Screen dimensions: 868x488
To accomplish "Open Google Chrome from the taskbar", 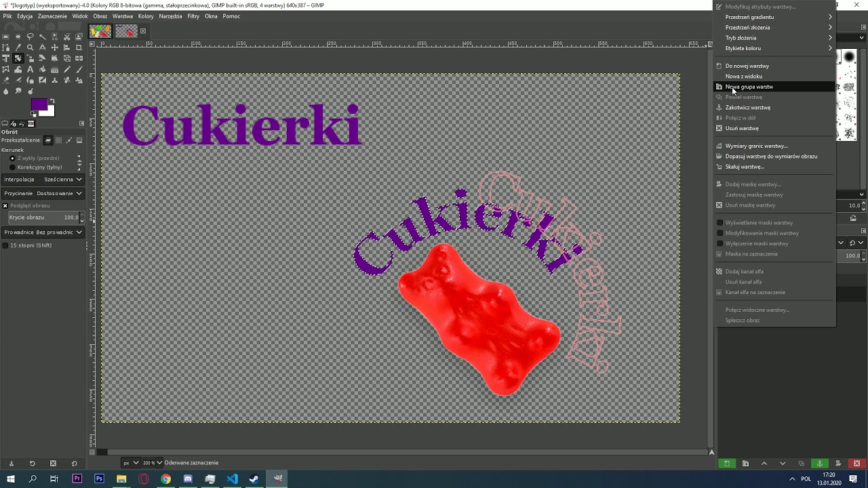I will 165,479.
